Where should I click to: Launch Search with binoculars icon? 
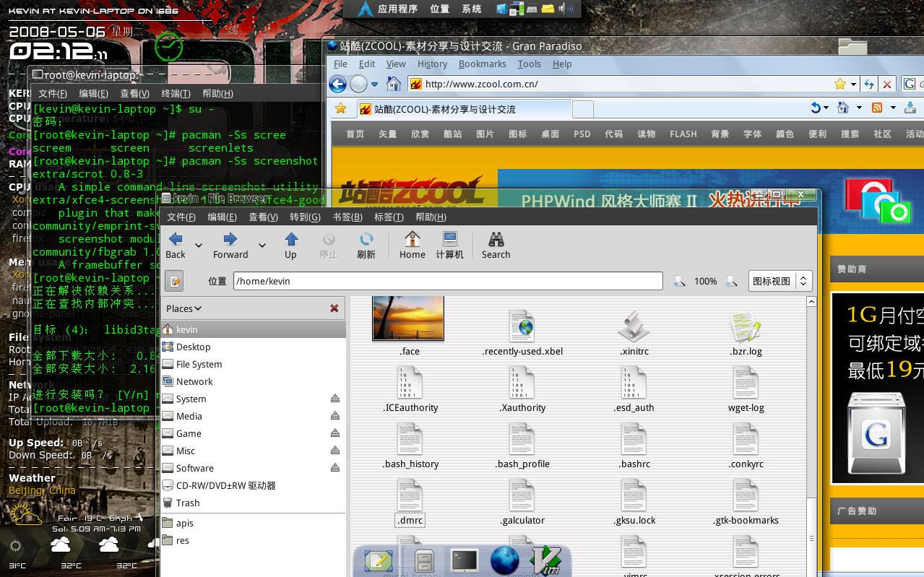tap(496, 246)
